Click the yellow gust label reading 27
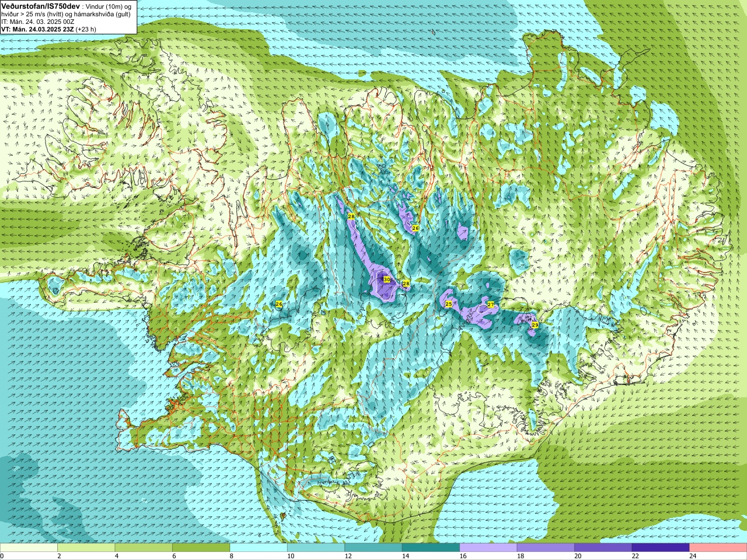The height and width of the screenshot is (560, 747). click(x=491, y=304)
